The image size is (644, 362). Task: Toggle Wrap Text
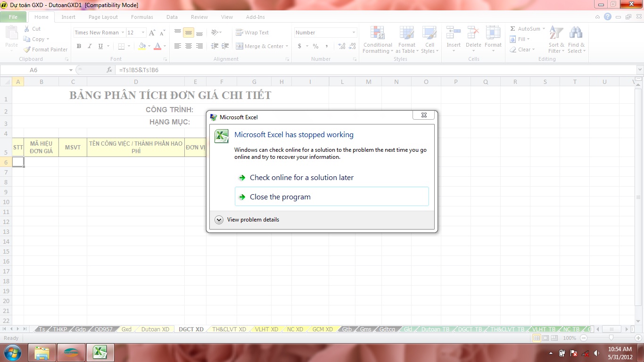[x=252, y=33]
